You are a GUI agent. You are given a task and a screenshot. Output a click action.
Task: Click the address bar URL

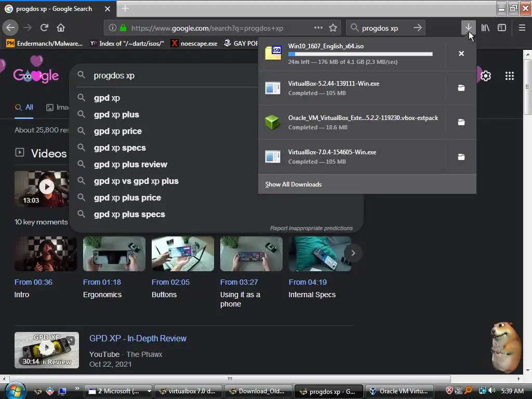tap(207, 28)
